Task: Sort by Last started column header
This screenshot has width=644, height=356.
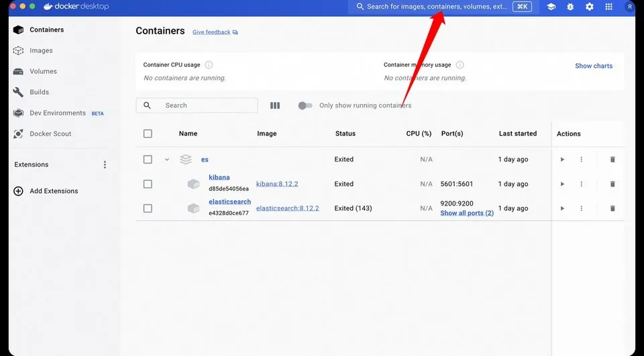Action: pos(518,134)
